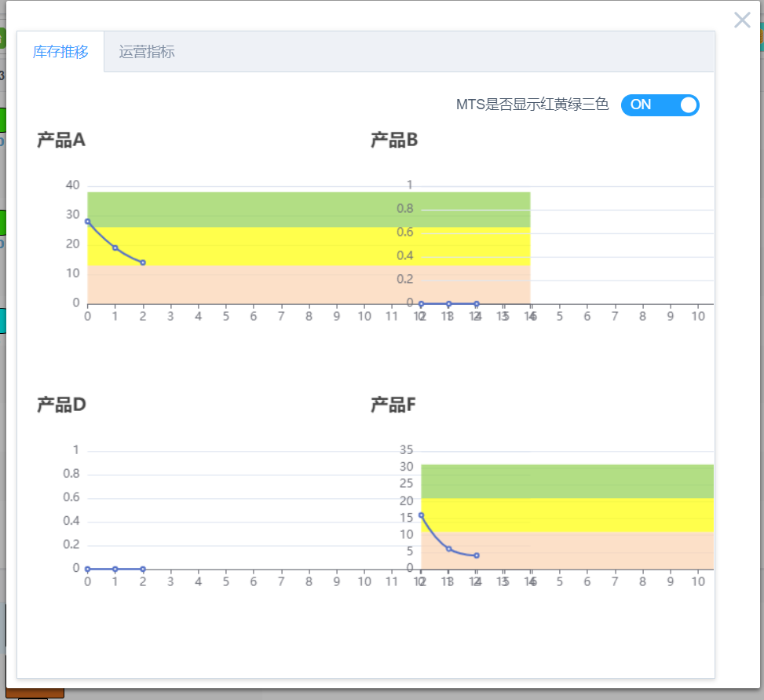Select 产品D data point at x=1
The width and height of the screenshot is (764, 700).
tap(115, 569)
